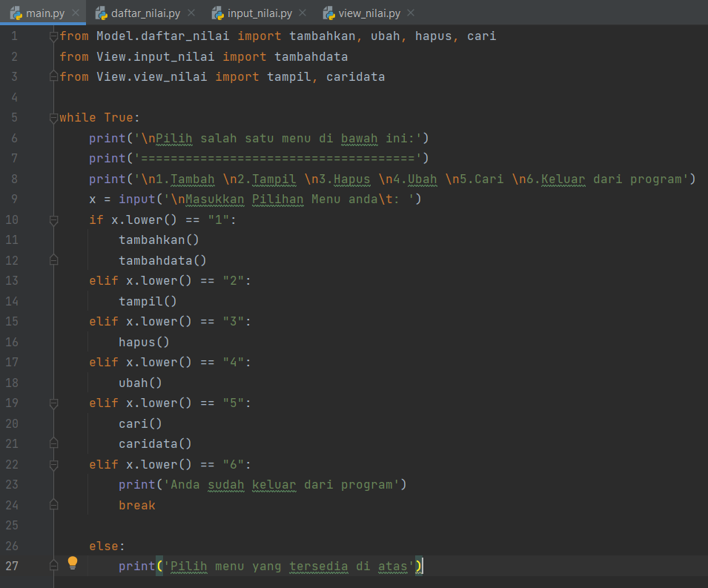Click the fold end marker beside line 3
The height and width of the screenshot is (588, 708).
click(x=52, y=76)
